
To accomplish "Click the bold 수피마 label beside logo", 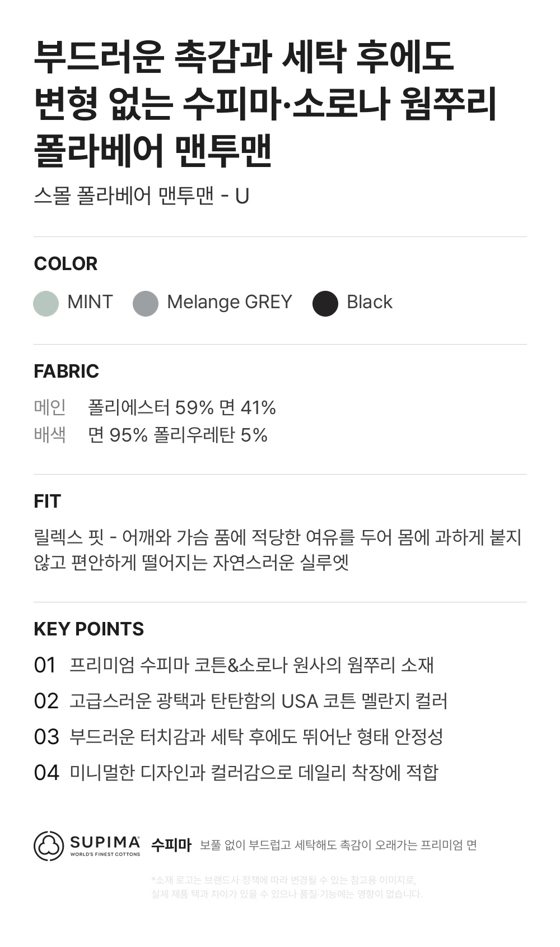I will [171, 845].
